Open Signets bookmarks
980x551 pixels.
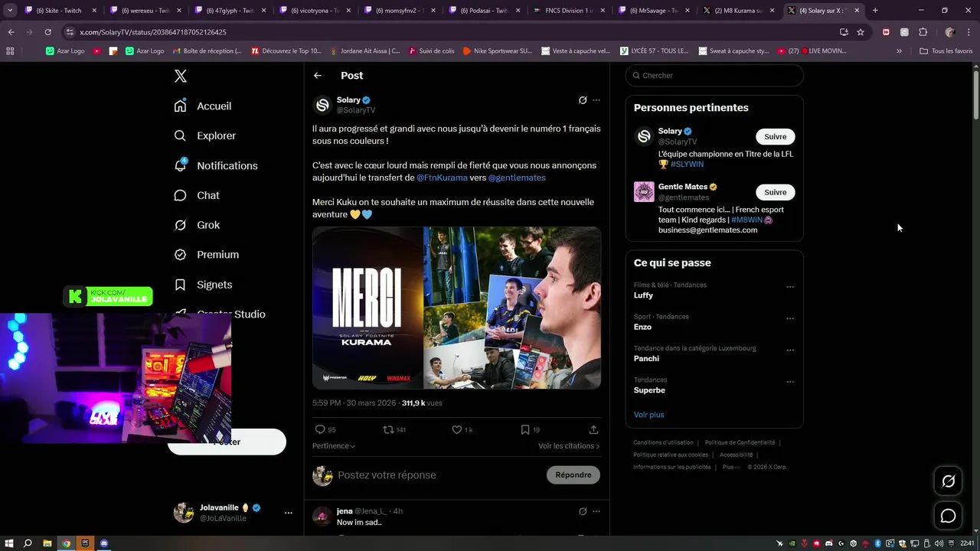click(203, 284)
